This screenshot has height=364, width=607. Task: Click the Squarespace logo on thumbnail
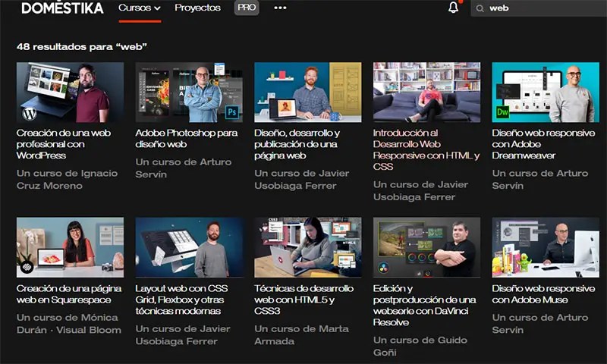tap(27, 267)
